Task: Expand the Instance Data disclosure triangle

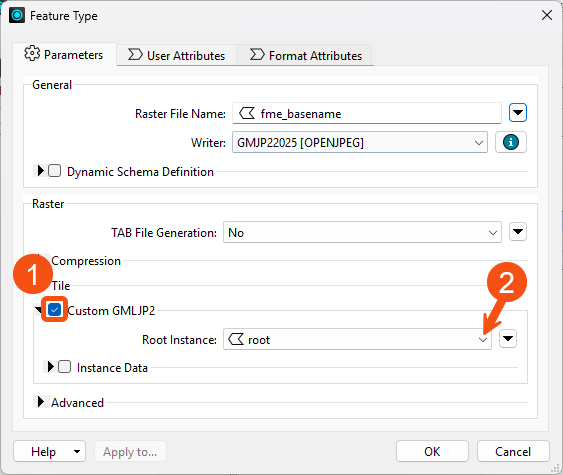Action: point(50,367)
